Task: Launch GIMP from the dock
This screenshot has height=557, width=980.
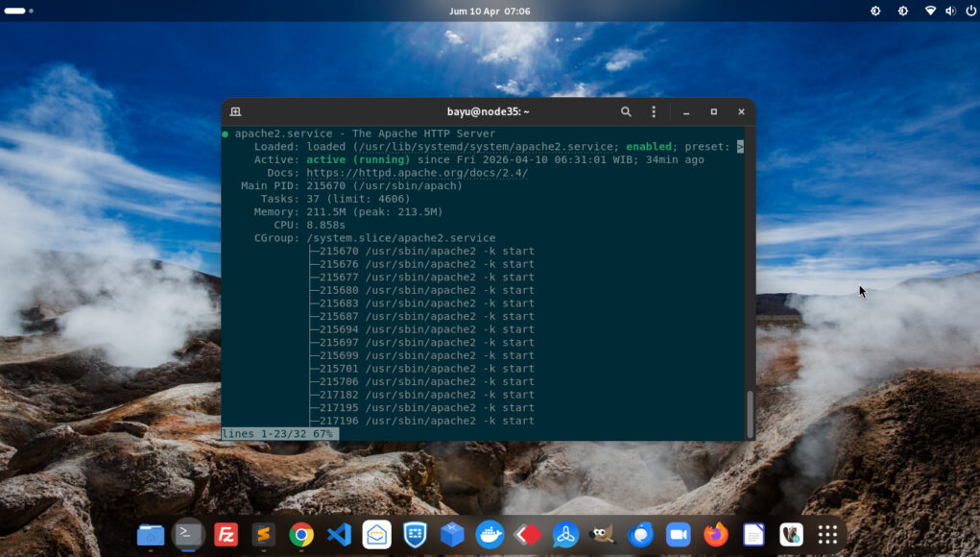Action: click(603, 535)
